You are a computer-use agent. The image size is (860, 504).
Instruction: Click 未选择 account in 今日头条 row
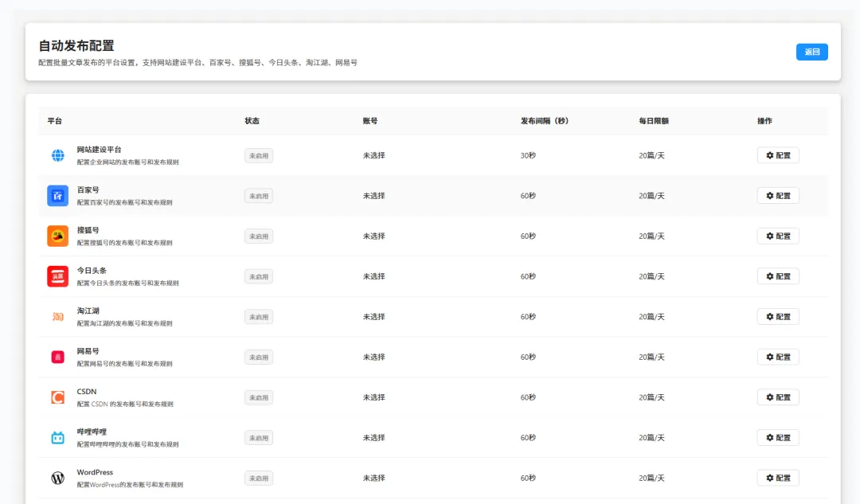click(374, 276)
